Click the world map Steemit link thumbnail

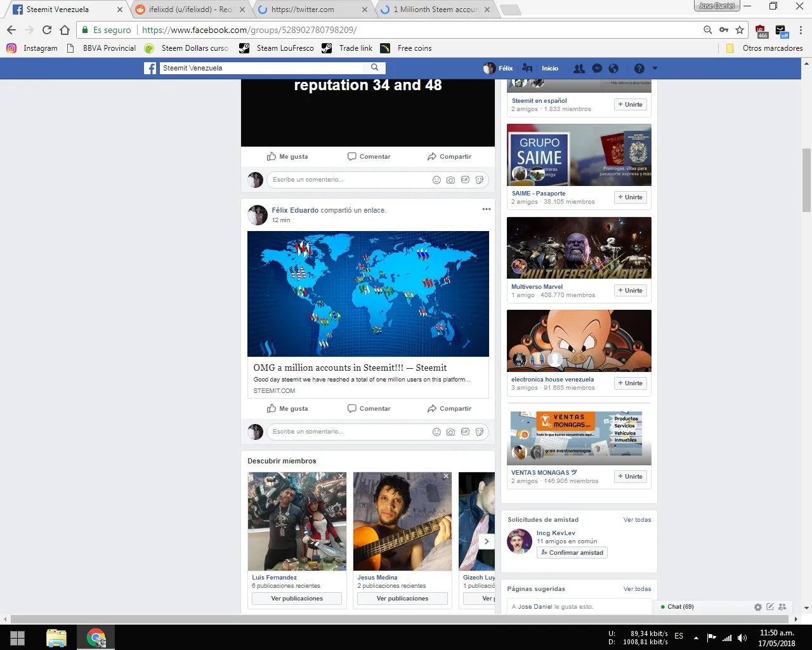[x=368, y=294]
